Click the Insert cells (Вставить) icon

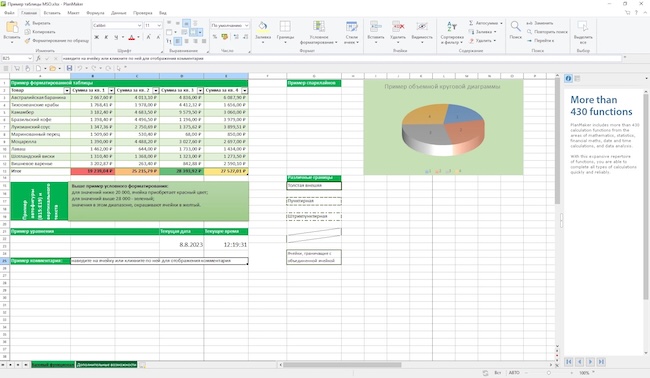[x=376, y=27]
